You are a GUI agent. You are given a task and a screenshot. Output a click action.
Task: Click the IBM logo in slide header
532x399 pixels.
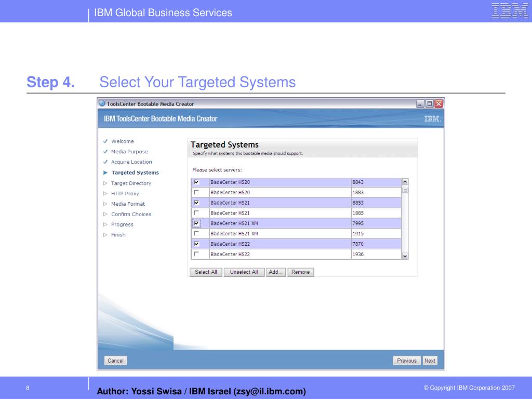(510, 10)
